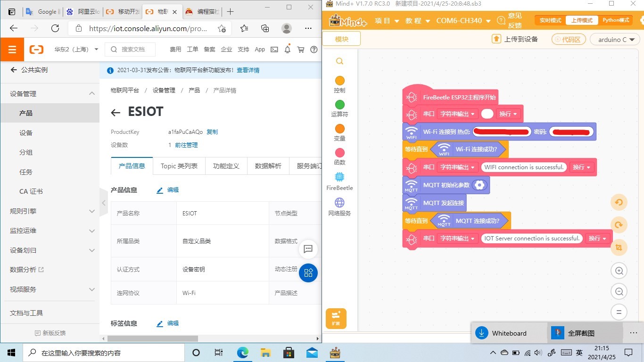The width and height of the screenshot is (644, 362).
Task: Click the Edge address bar
Action: pos(149,28)
